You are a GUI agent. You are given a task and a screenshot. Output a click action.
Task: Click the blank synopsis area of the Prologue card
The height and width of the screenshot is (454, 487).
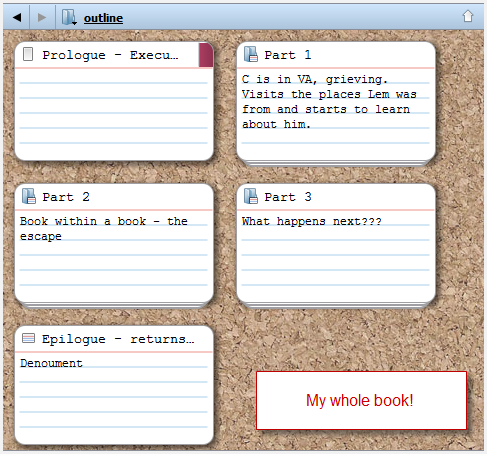114,113
